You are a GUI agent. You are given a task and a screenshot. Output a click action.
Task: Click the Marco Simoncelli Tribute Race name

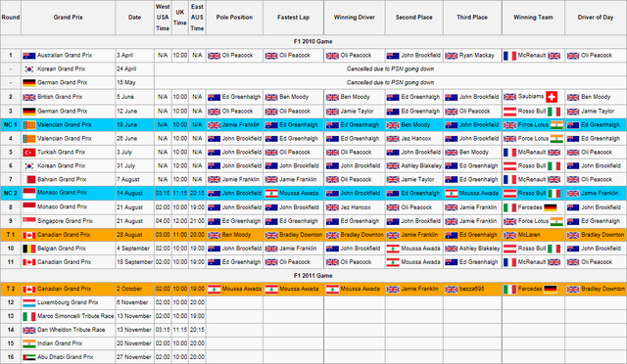coord(75,316)
